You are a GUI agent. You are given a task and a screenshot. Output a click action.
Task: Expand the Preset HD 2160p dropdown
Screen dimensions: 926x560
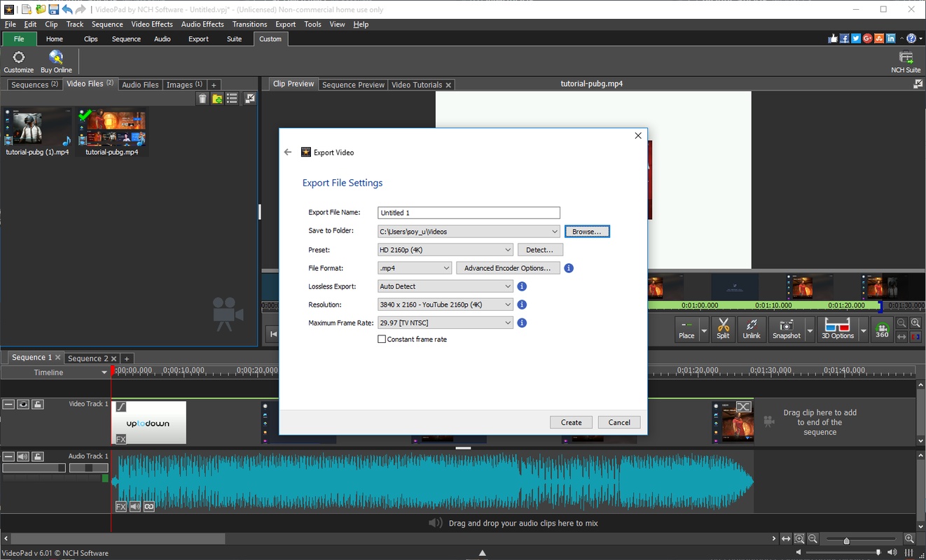point(508,250)
